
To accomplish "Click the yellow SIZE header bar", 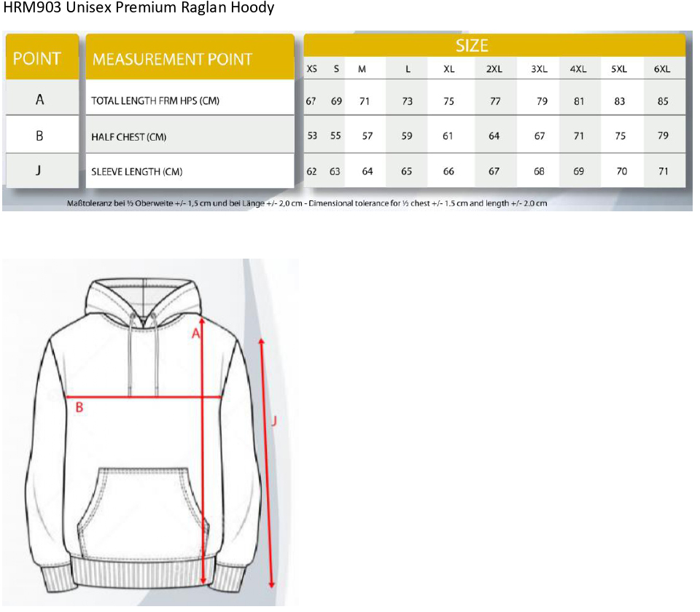I will click(x=472, y=46).
